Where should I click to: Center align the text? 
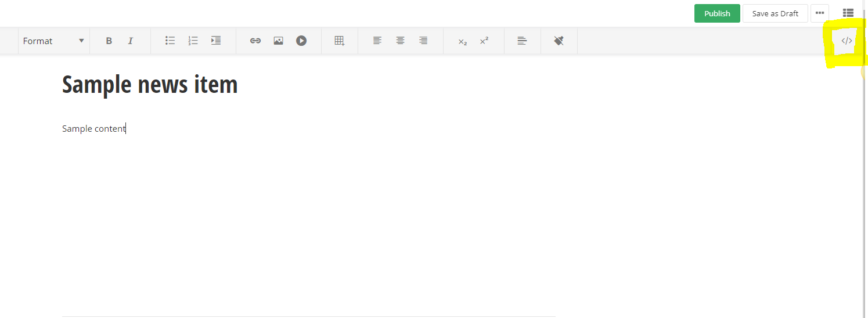click(x=401, y=41)
